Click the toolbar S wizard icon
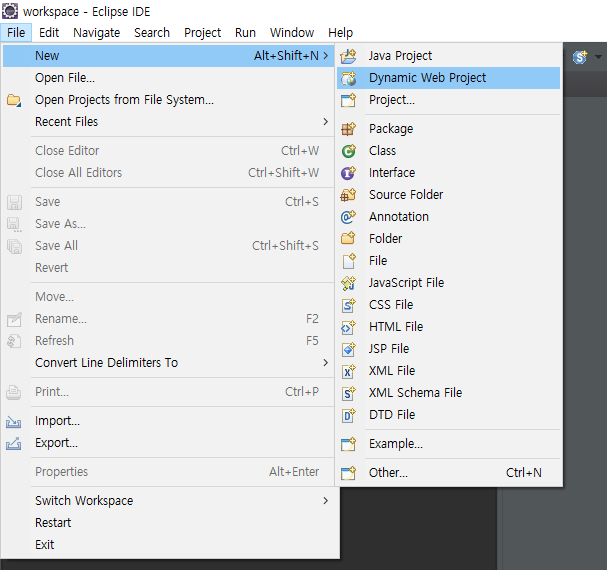The width and height of the screenshot is (607, 570). coord(580,57)
